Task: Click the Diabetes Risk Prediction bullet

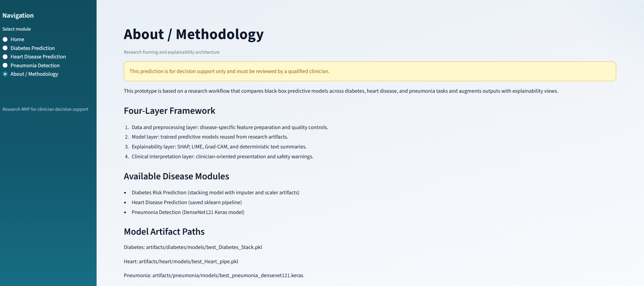Action: (215, 193)
